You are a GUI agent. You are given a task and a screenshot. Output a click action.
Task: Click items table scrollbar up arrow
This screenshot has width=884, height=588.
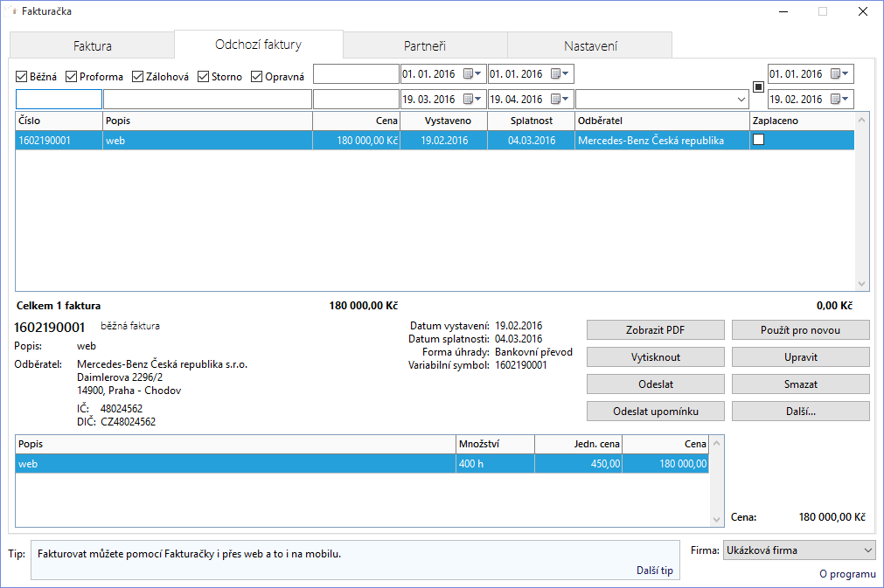(717, 443)
